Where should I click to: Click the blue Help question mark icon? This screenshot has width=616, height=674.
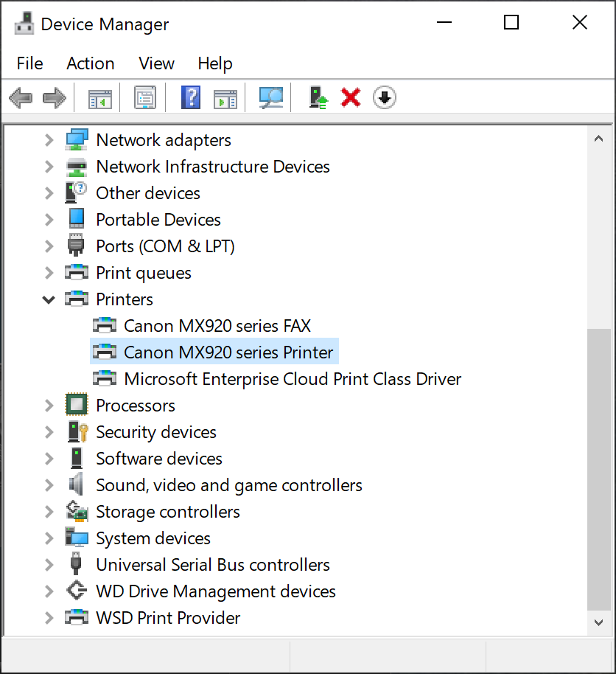(x=191, y=97)
